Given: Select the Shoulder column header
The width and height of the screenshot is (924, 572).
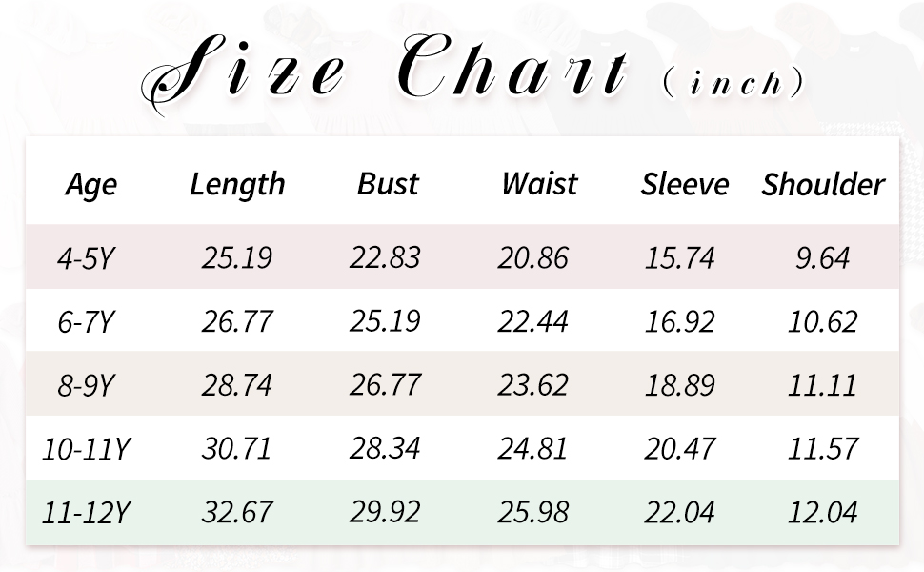Looking at the screenshot, I should [x=823, y=184].
